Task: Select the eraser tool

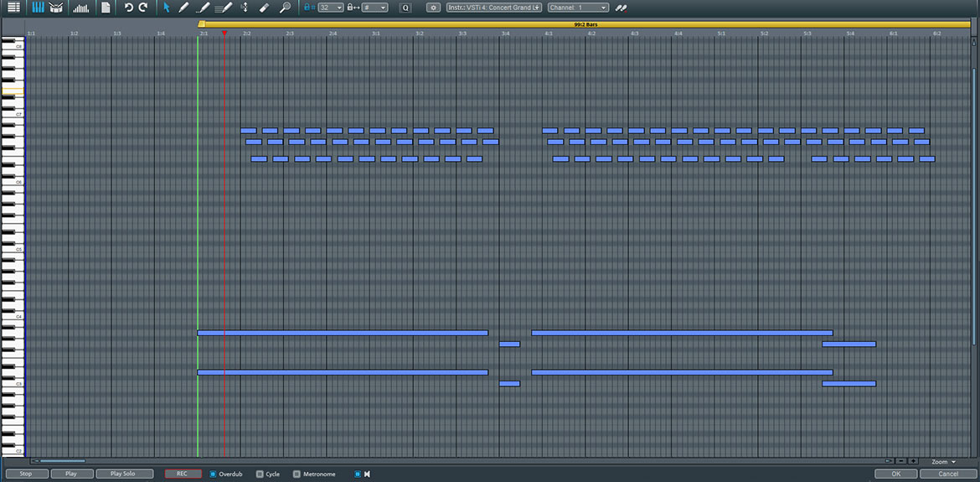Action: coord(264,8)
